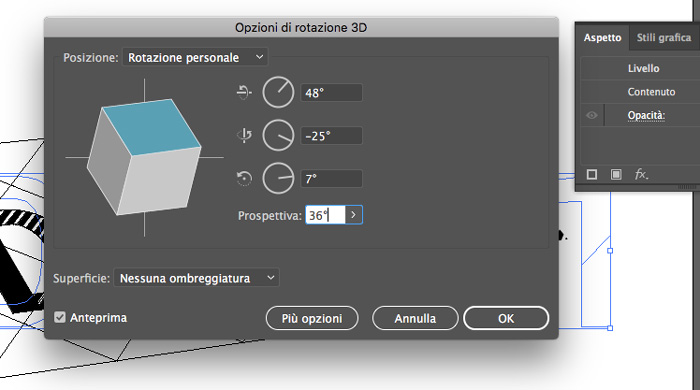Click the Opzioni di rotazione 3D title

(301, 28)
